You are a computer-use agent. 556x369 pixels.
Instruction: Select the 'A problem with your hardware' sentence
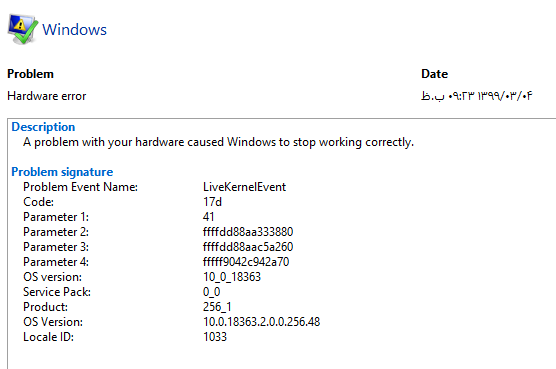pos(218,142)
